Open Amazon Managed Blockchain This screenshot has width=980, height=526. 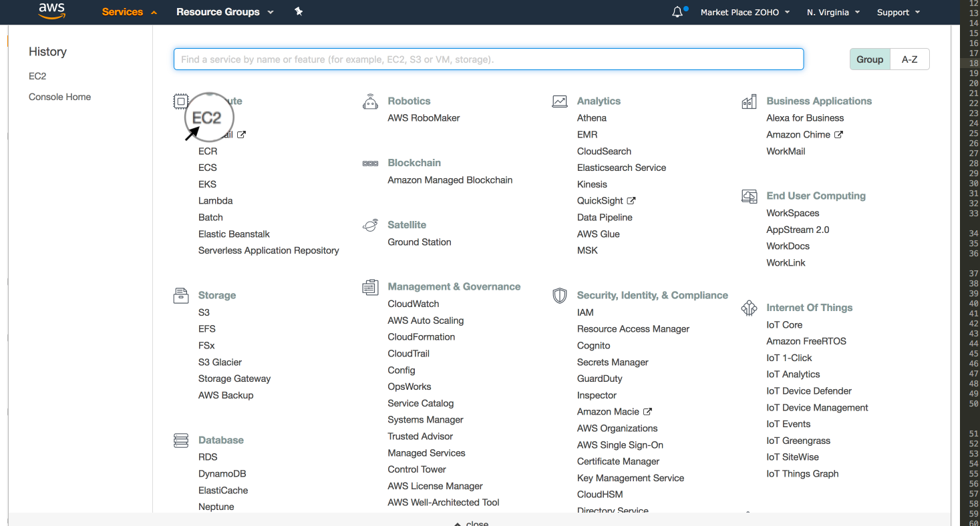coord(450,180)
